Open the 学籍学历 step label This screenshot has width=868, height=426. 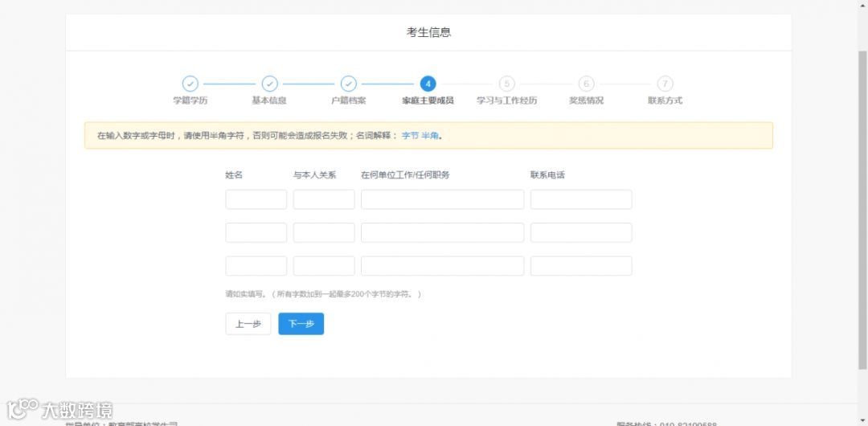(190, 100)
